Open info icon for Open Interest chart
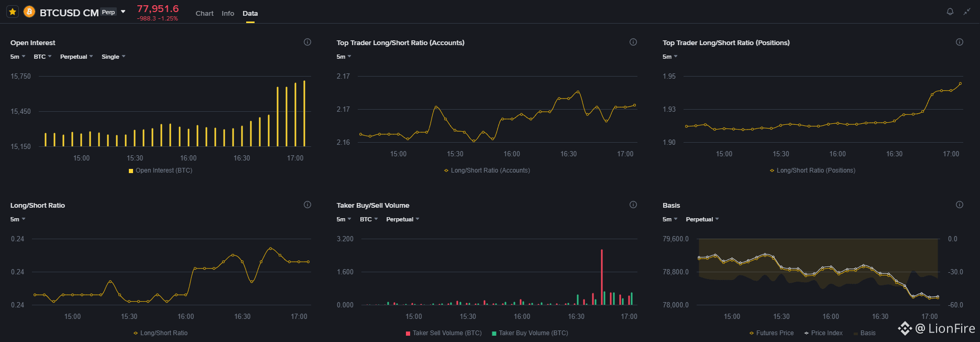Screen dimensions: 980x342 tap(307, 42)
